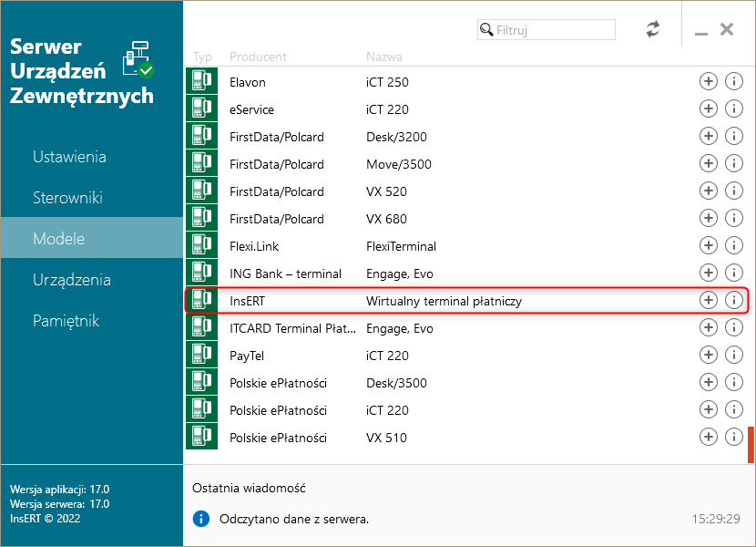The height and width of the screenshot is (547, 756).
Task: Show info for eService iCT 220
Action: click(734, 108)
